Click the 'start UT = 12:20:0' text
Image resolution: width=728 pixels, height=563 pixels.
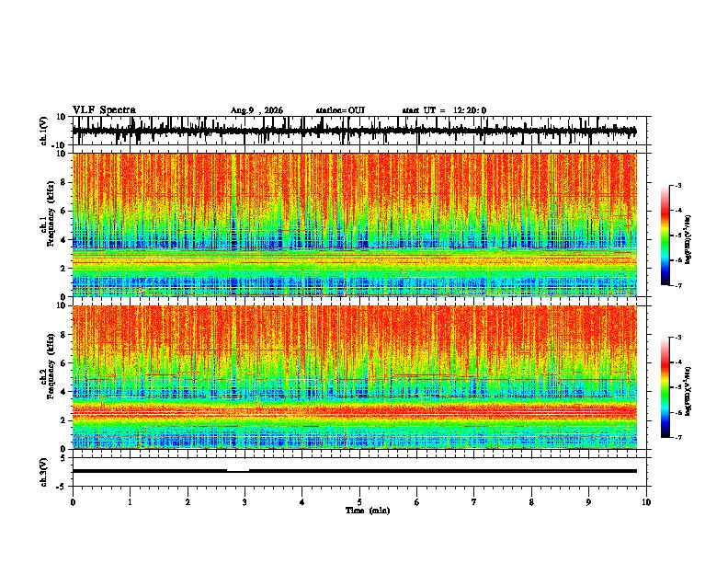pos(444,110)
